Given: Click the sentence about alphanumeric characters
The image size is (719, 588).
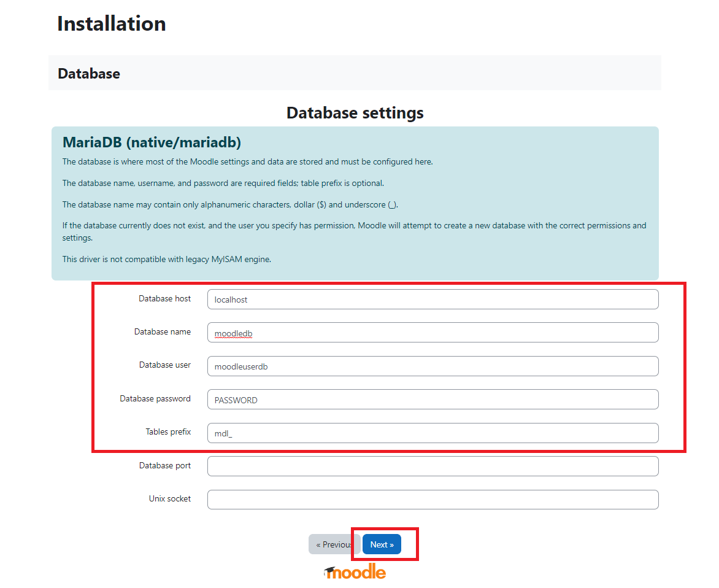Looking at the screenshot, I should tap(230, 204).
